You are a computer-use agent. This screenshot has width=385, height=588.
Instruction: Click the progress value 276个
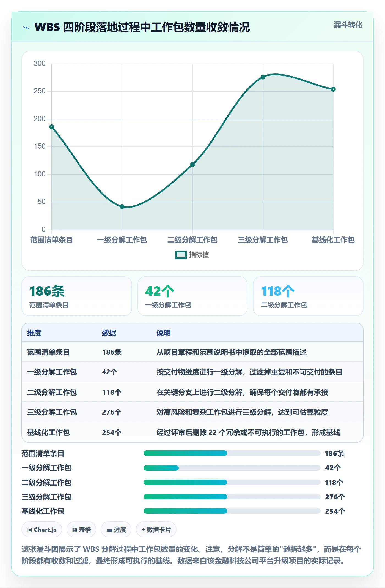click(335, 497)
